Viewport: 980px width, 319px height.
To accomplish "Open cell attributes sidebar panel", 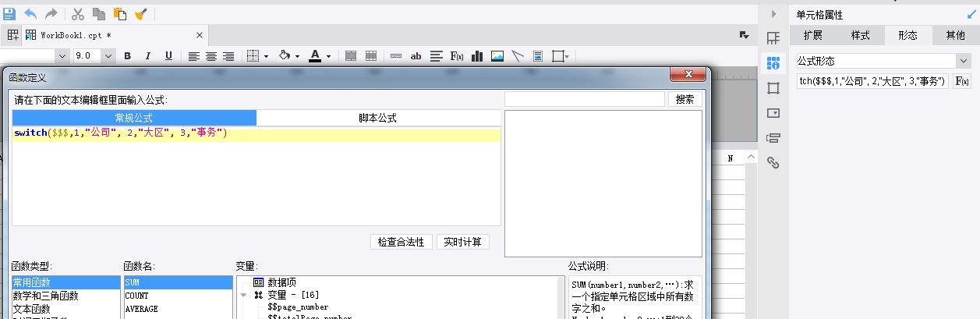I will 773,63.
